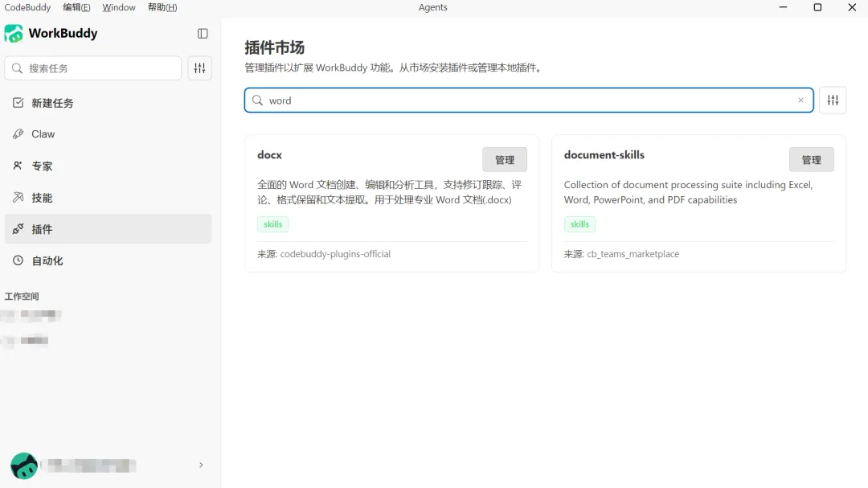This screenshot has width=868, height=488.
Task: Click the 工作空间 label
Action: (22, 297)
